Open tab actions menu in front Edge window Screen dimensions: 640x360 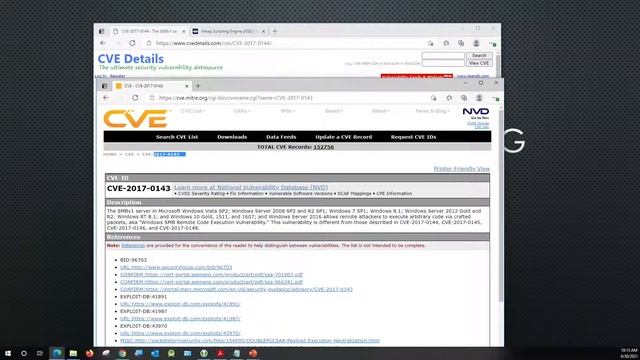click(105, 86)
